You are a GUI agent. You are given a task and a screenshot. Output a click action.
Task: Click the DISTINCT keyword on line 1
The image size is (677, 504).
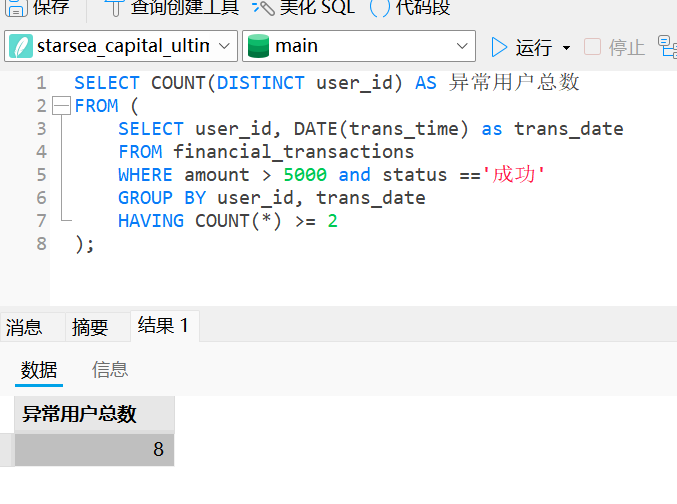[x=260, y=83]
